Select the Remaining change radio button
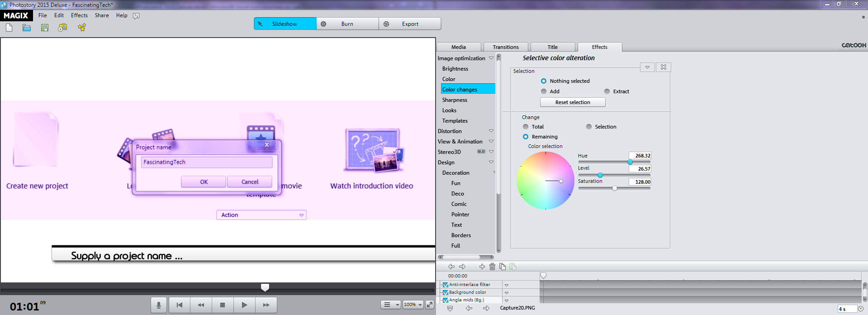This screenshot has height=315, width=868. point(526,137)
